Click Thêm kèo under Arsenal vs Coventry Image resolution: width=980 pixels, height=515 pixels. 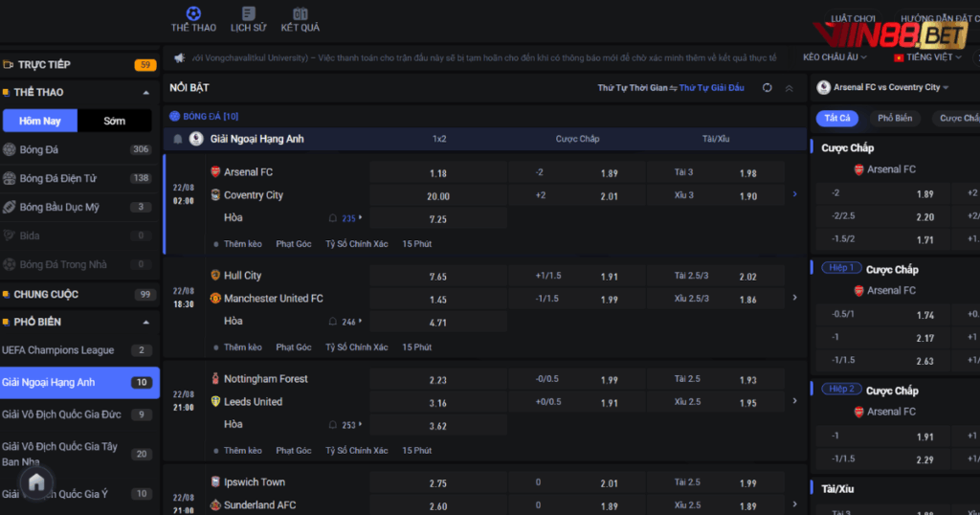pyautogui.click(x=242, y=244)
